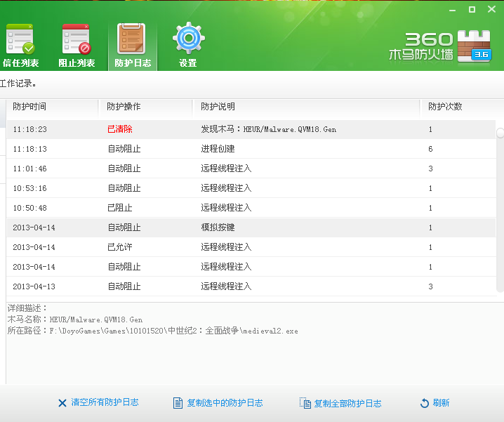Click 自动阻止 in the 模拟按键 row
The height and width of the screenshot is (422, 504).
click(124, 228)
